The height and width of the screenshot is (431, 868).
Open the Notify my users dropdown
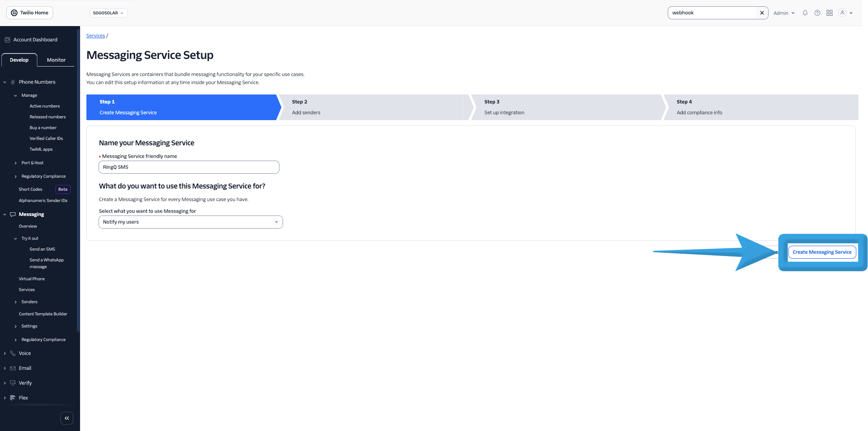click(190, 222)
